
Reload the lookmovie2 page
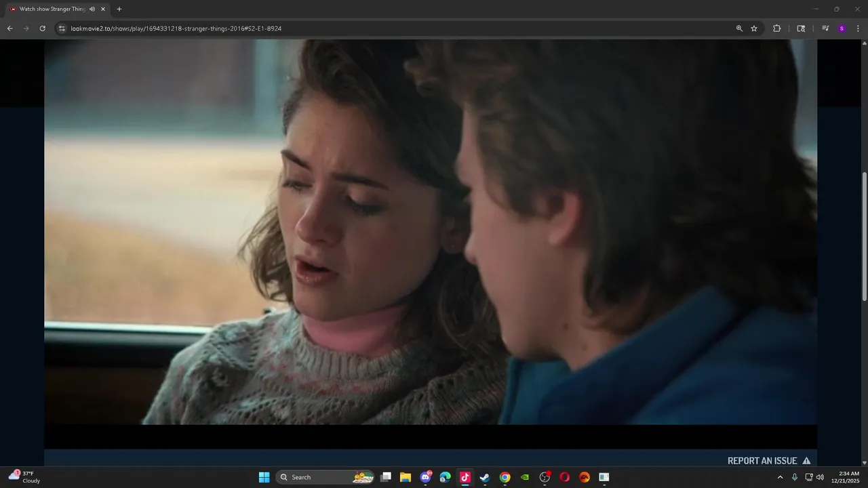click(x=42, y=28)
